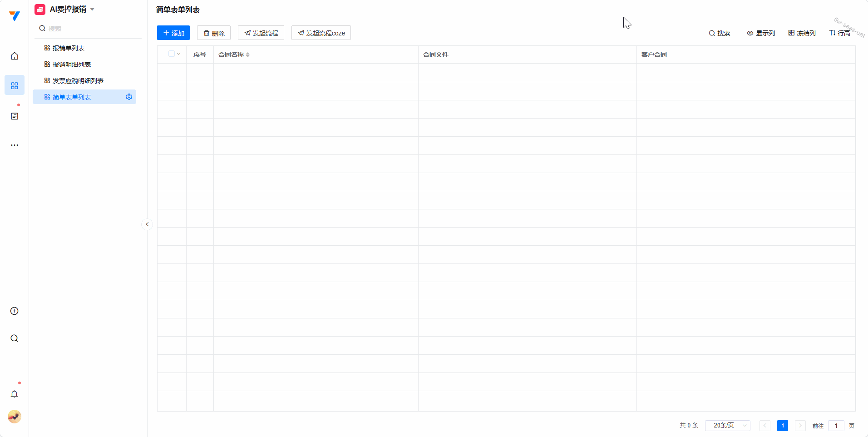
Task: Click the circled plus icon in rail
Action: click(15, 311)
